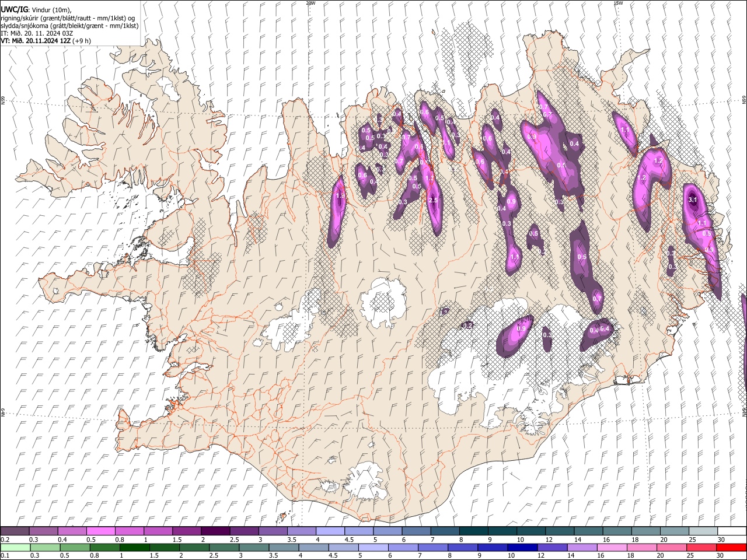Click the "(+9 h)" forecast offset text

click(x=82, y=41)
